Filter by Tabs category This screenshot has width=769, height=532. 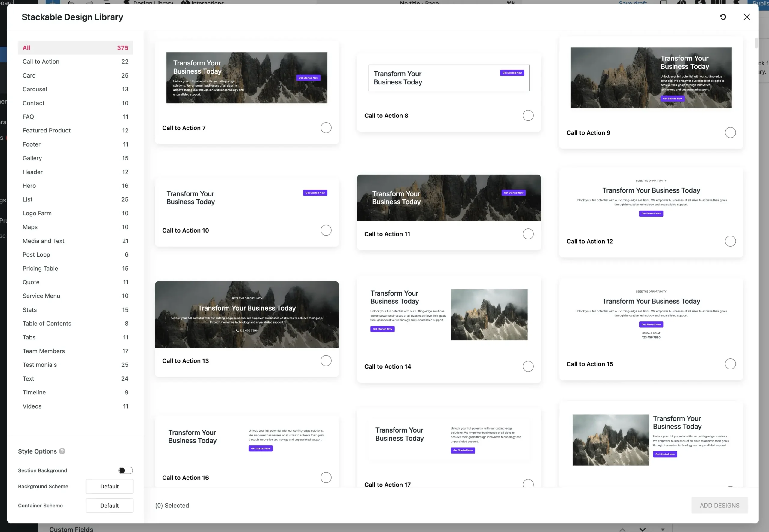pyautogui.click(x=75, y=337)
